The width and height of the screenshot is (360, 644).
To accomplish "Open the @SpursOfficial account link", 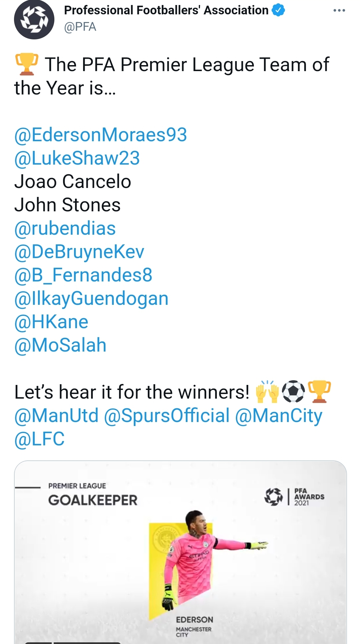I will [x=167, y=416].
